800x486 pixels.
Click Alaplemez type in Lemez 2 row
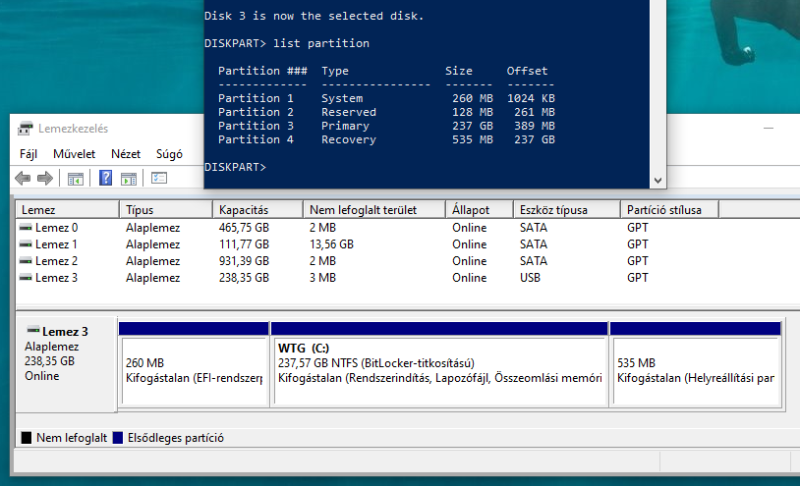[x=153, y=261]
